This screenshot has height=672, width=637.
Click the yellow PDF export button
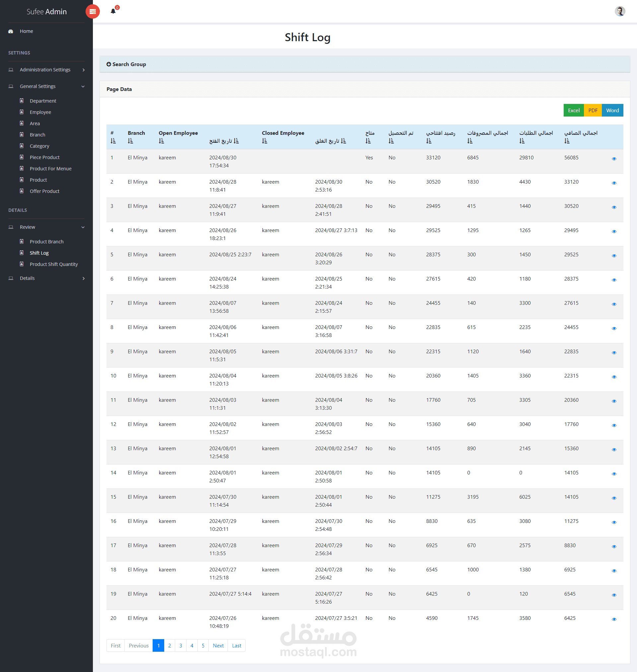(593, 111)
